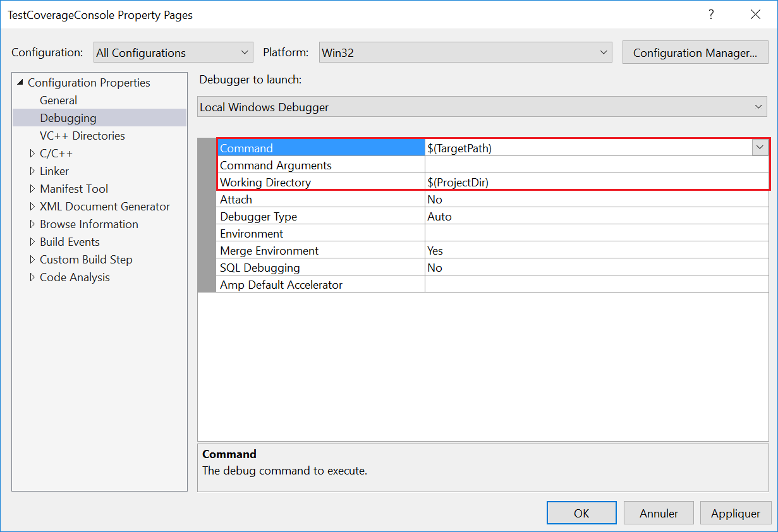This screenshot has height=532, width=778.
Task: Open the Platform dropdown
Action: pyautogui.click(x=465, y=53)
